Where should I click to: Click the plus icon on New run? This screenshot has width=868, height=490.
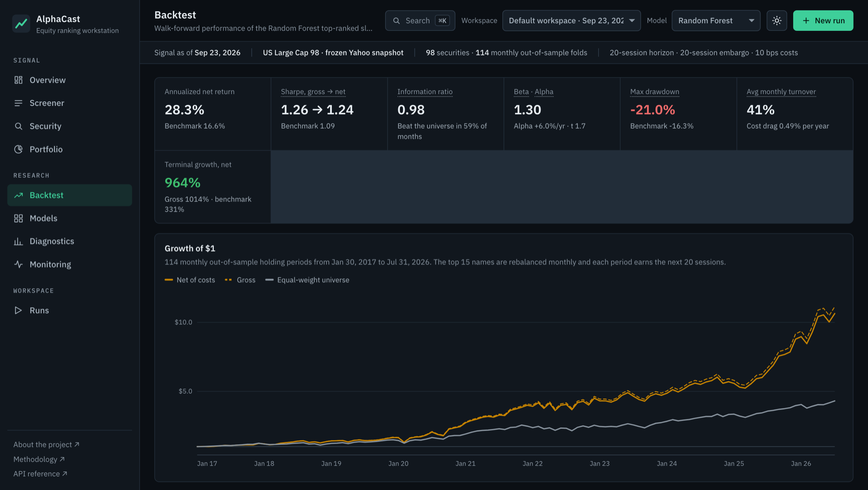pos(806,21)
